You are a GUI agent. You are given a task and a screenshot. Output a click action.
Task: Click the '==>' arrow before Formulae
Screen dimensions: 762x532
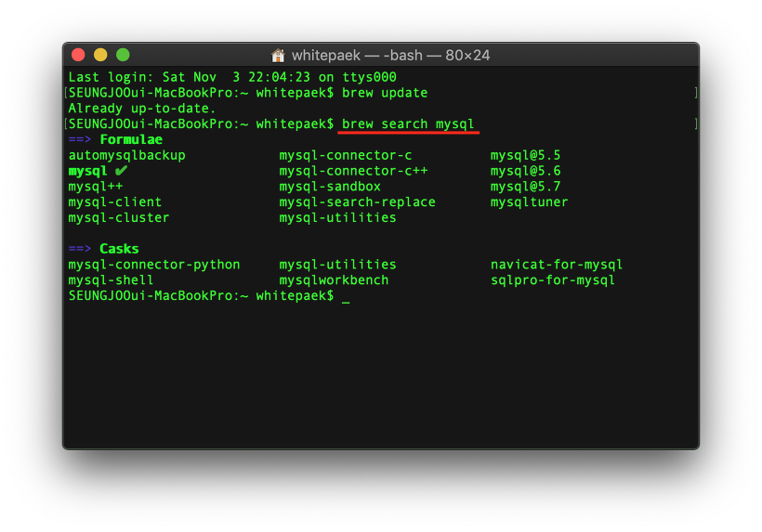[x=80, y=140]
